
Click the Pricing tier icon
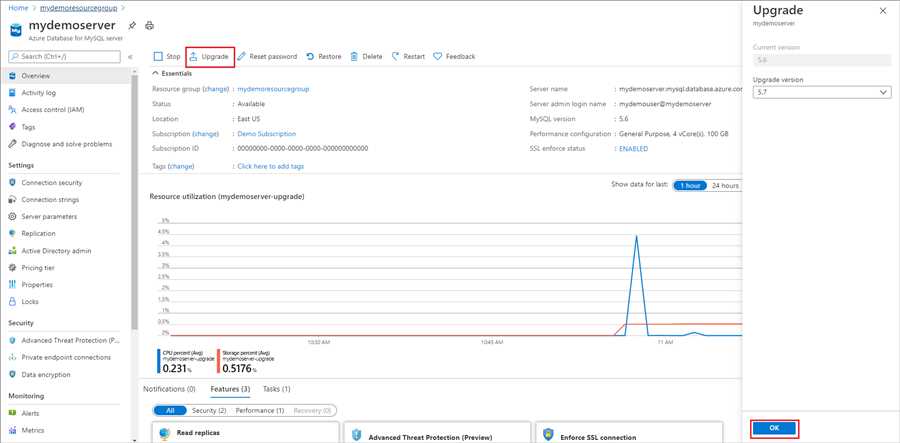pyautogui.click(x=12, y=267)
